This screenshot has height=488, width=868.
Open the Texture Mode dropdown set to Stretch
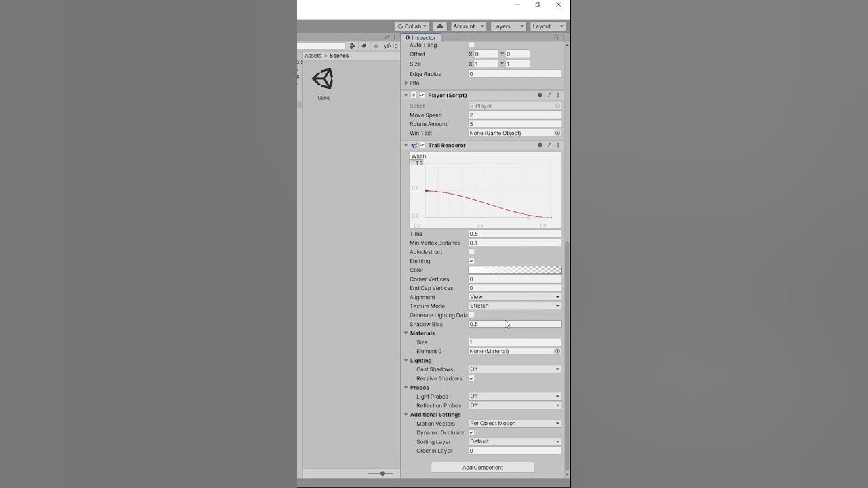(x=515, y=306)
